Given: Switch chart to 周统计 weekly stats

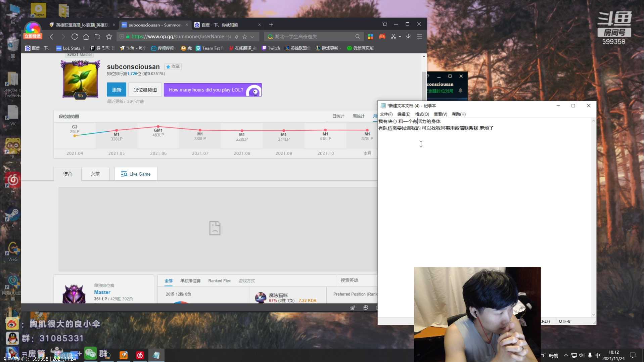Looking at the screenshot, I should tap(358, 116).
